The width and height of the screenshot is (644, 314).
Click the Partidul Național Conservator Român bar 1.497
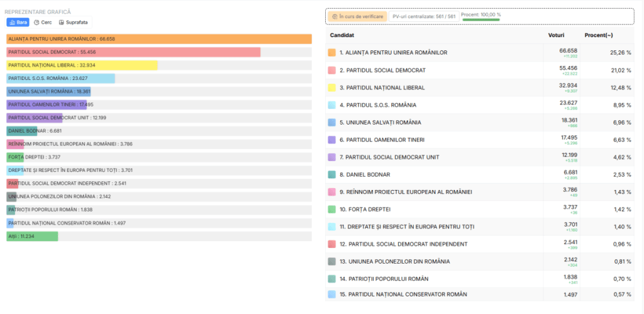pyautogui.click(x=10, y=223)
